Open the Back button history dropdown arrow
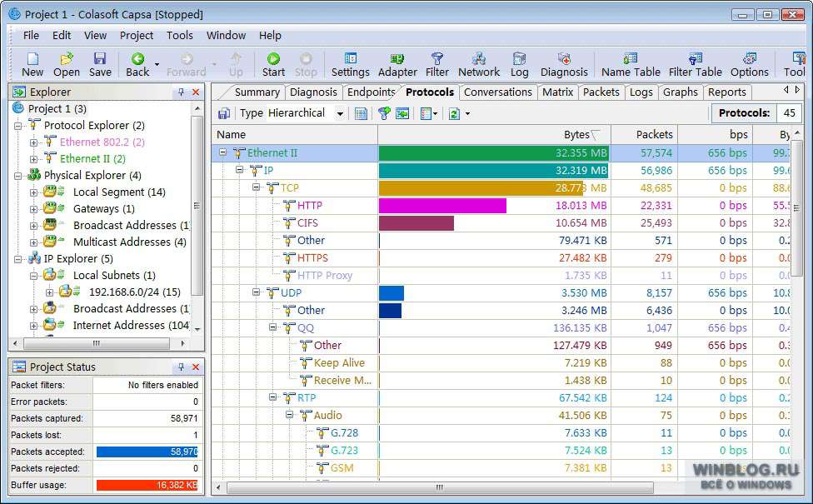 pyautogui.click(x=157, y=65)
